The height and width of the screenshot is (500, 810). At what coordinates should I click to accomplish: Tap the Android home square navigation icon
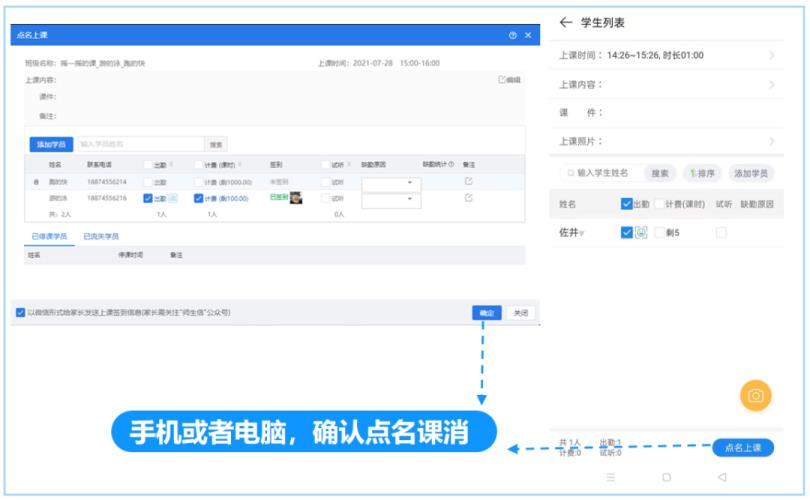pos(667,477)
